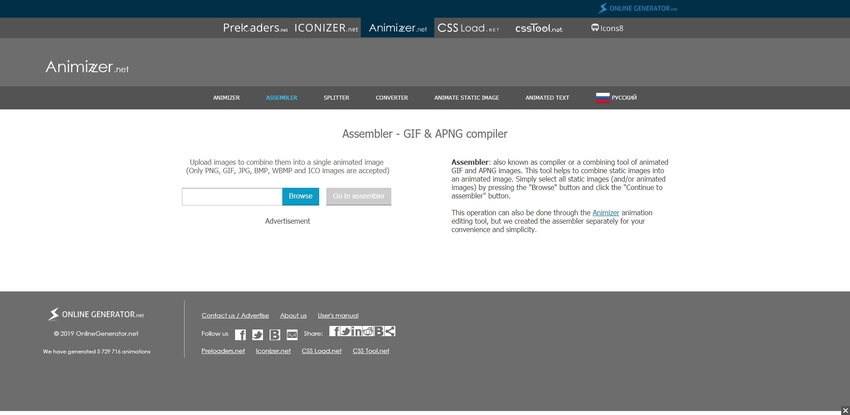Open the CSS Load.net site tab

(468, 28)
